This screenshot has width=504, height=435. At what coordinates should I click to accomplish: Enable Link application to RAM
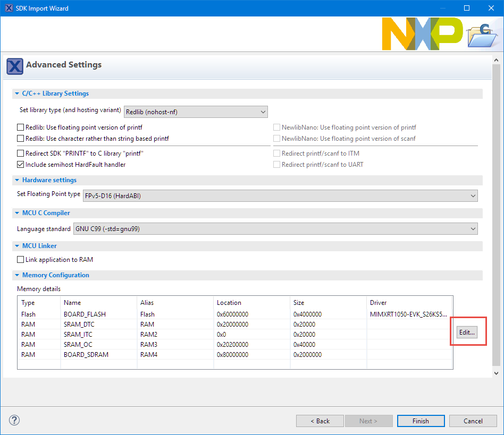tap(21, 260)
